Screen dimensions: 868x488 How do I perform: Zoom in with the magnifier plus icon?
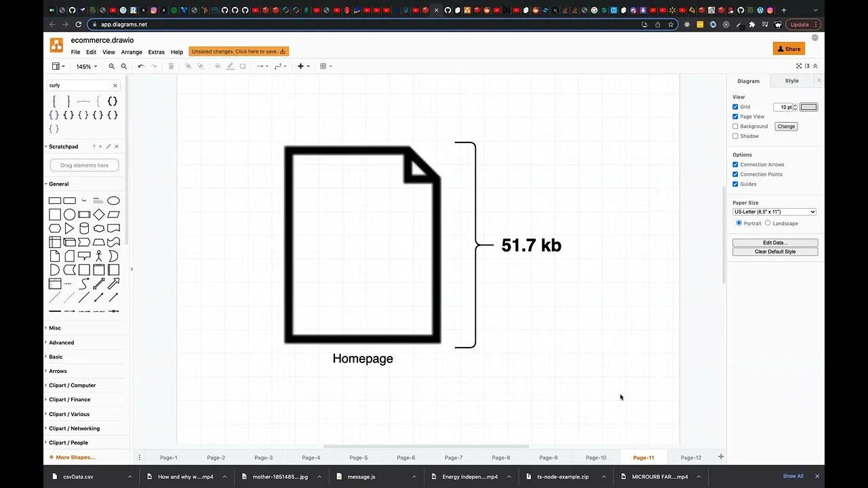click(x=112, y=66)
